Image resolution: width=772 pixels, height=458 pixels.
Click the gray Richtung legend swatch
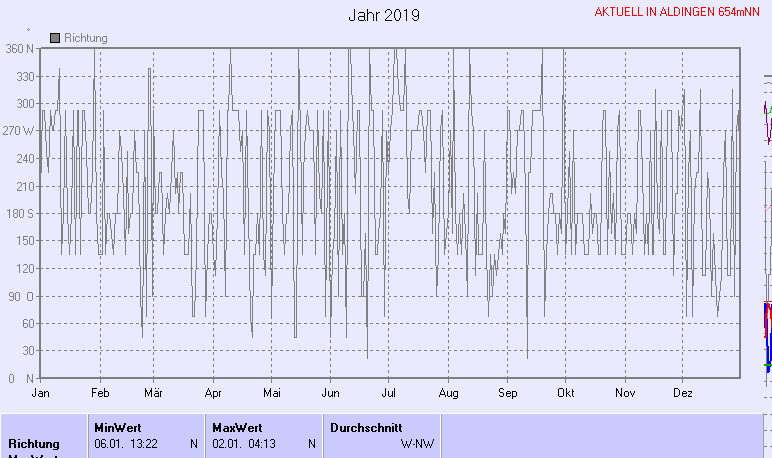(55, 38)
